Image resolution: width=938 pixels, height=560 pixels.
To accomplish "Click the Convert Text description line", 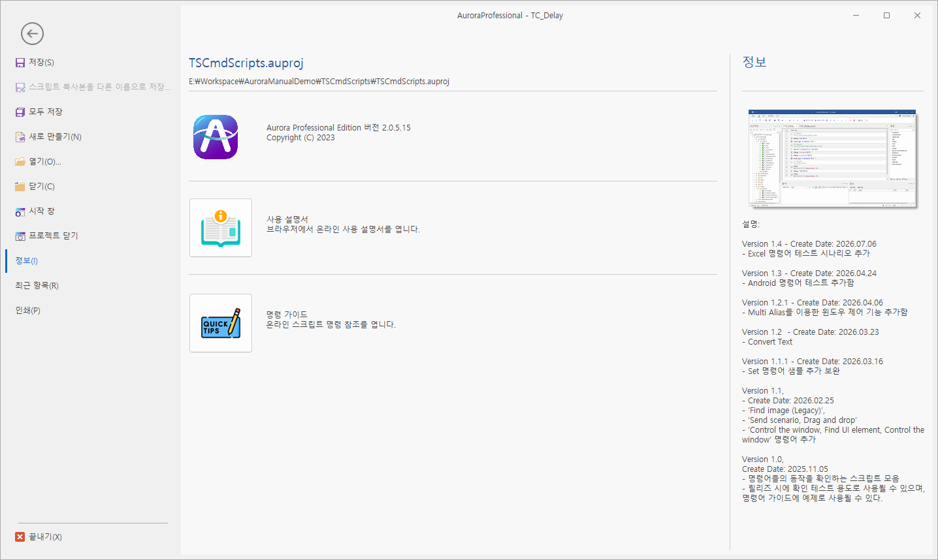I will (x=768, y=342).
